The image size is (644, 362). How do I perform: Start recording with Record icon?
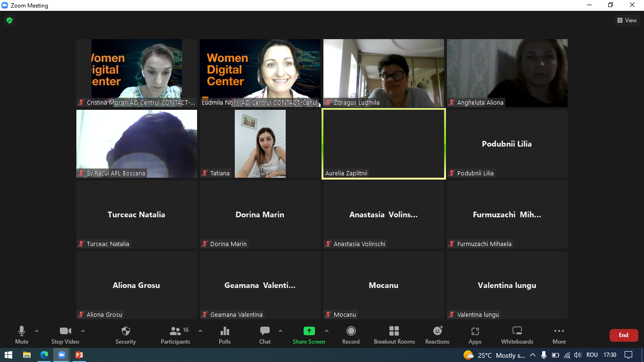click(x=351, y=331)
